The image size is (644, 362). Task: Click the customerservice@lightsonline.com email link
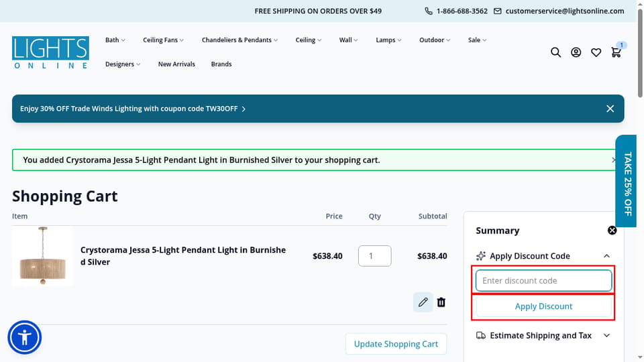[565, 11]
